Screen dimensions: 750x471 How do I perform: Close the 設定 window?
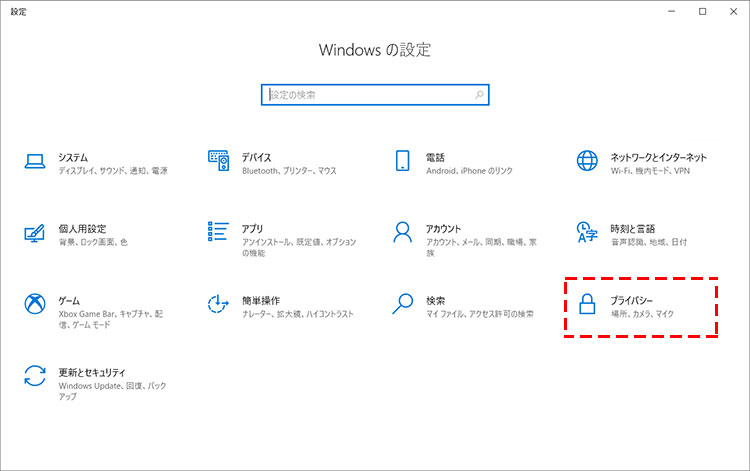click(x=733, y=11)
